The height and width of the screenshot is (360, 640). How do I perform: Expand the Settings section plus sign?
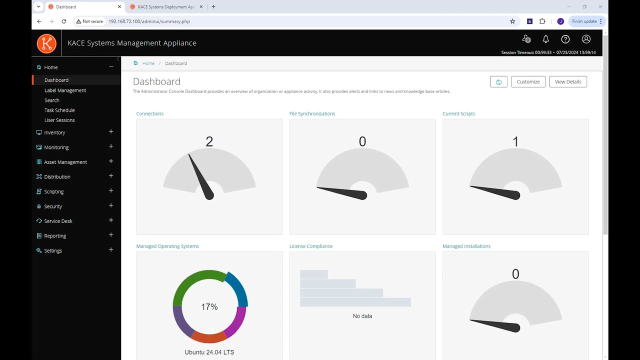click(111, 250)
